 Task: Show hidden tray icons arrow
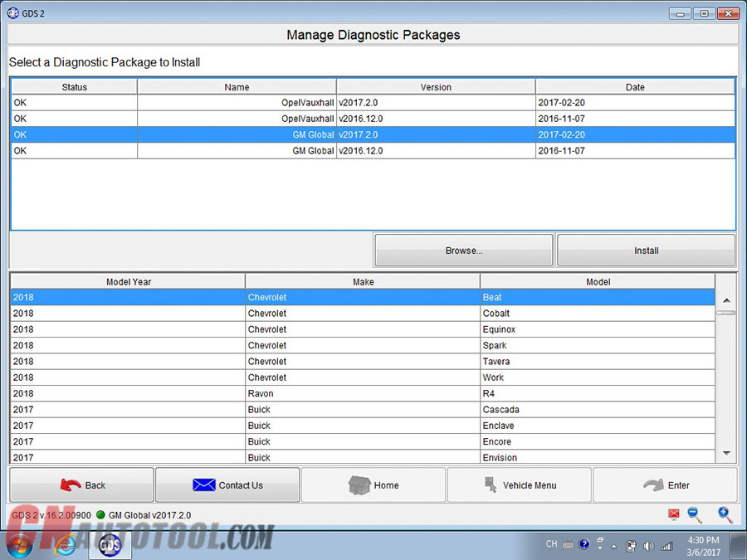point(614,546)
